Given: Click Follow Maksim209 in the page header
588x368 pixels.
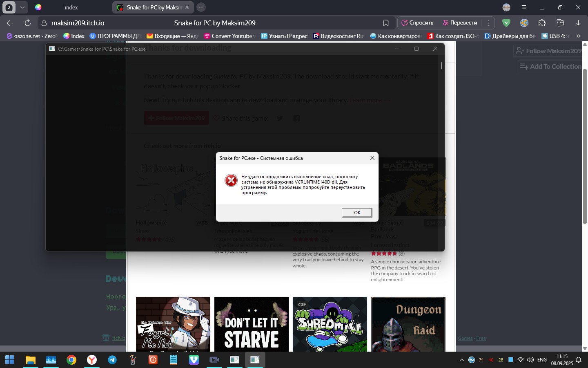Looking at the screenshot, I should pyautogui.click(x=548, y=51).
